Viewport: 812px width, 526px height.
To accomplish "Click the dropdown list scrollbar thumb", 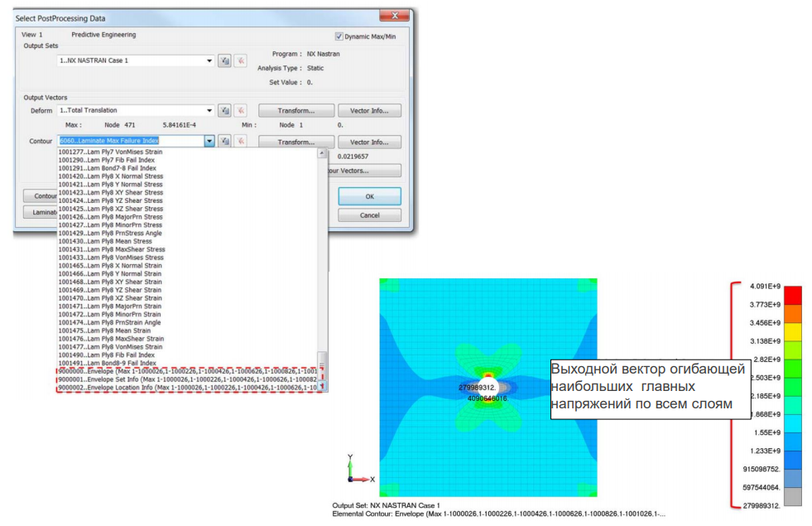I will pyautogui.click(x=322, y=365).
